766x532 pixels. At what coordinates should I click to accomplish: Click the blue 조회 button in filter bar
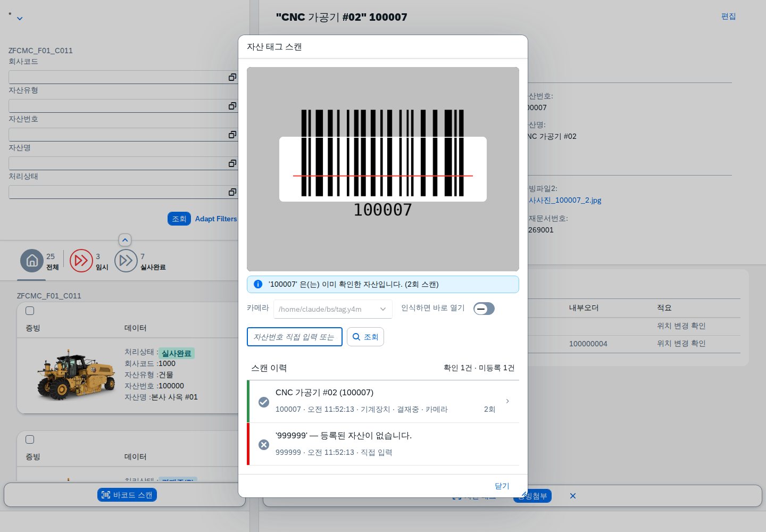[179, 219]
